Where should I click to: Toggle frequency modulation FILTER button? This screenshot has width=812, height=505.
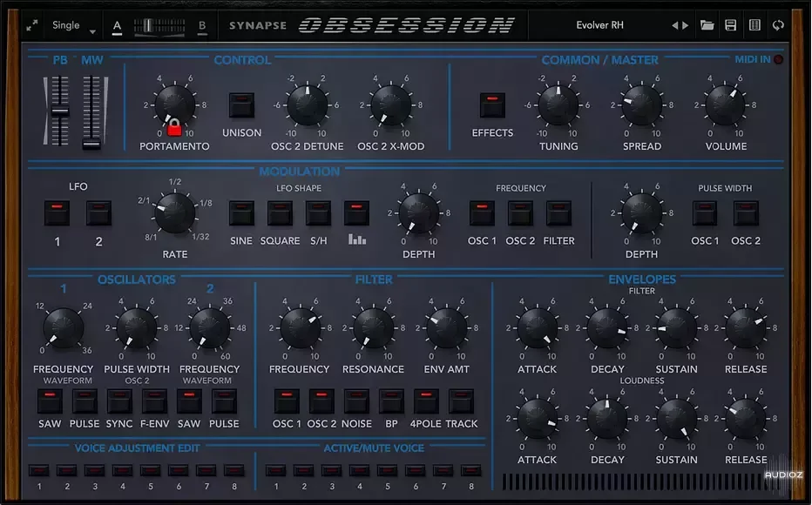558,213
